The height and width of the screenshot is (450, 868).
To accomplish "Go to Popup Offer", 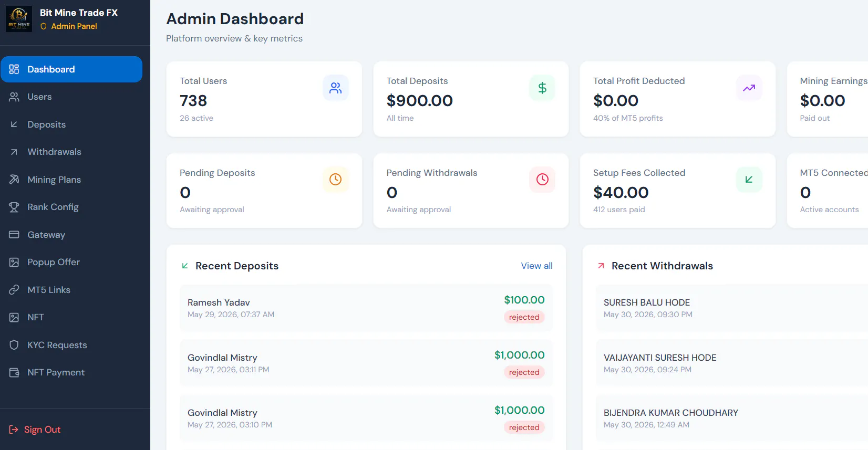I will point(71,262).
